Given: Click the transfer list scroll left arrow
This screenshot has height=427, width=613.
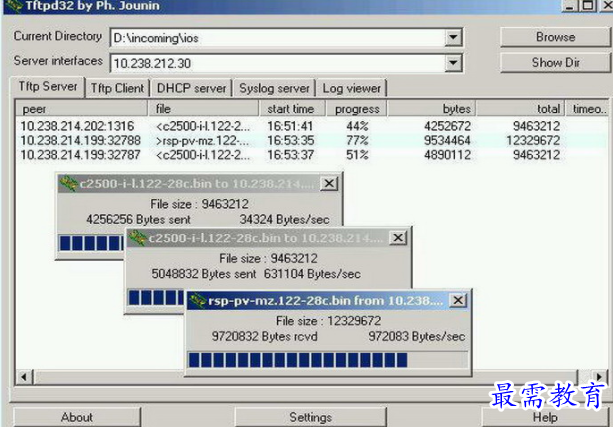Looking at the screenshot, I should point(24,377).
